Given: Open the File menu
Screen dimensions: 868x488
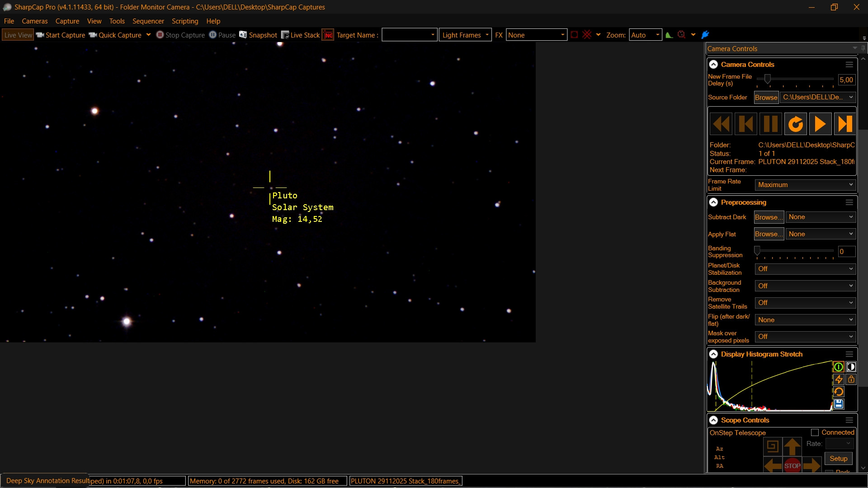Looking at the screenshot, I should (9, 21).
